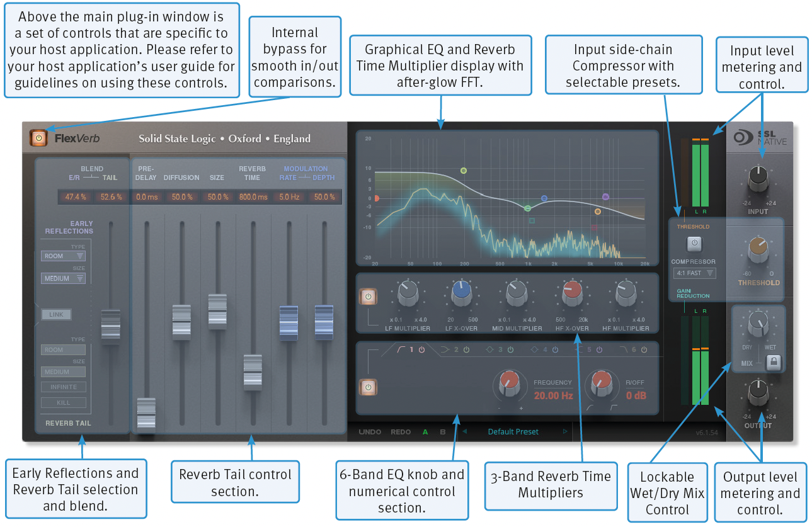Click the LF MULTIPLIER knob
This screenshot has width=812, height=527.
pyautogui.click(x=408, y=293)
